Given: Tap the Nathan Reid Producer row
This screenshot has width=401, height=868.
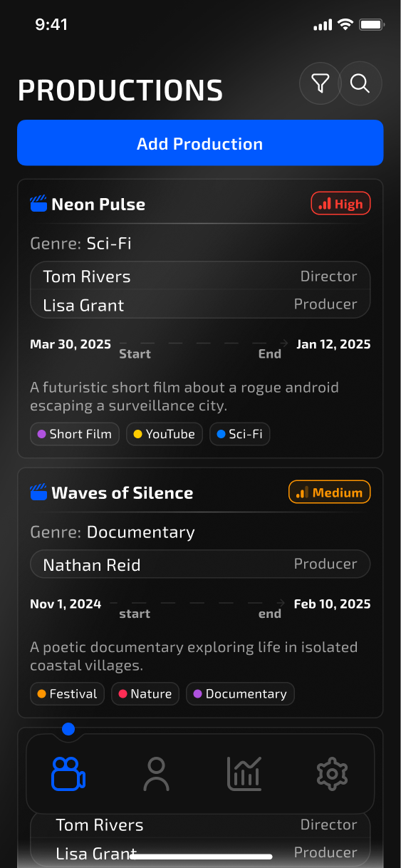Looking at the screenshot, I should [200, 564].
